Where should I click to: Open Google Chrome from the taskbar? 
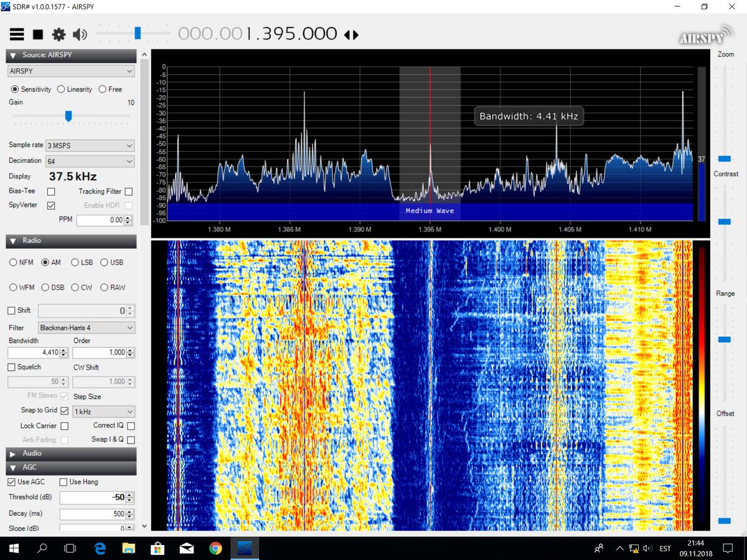click(215, 548)
